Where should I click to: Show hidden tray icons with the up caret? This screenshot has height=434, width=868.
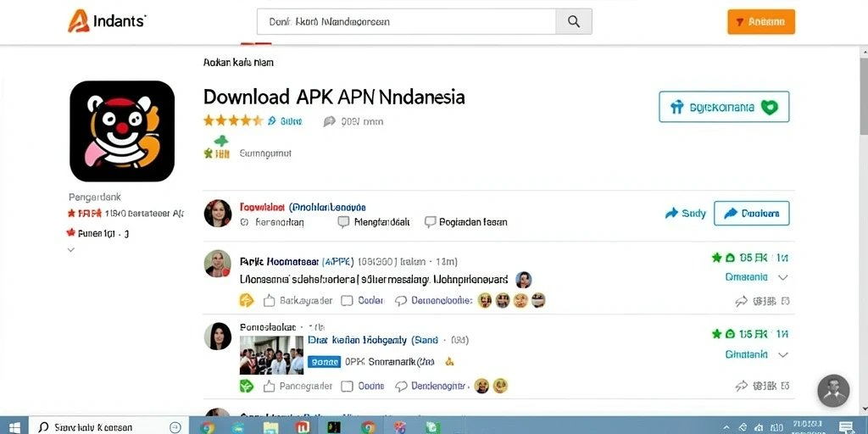click(726, 427)
